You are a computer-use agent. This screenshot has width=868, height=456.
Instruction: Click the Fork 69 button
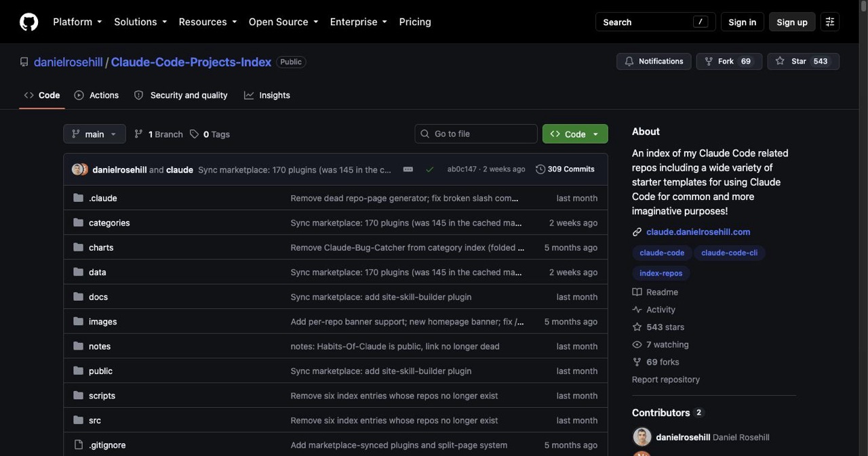point(729,61)
